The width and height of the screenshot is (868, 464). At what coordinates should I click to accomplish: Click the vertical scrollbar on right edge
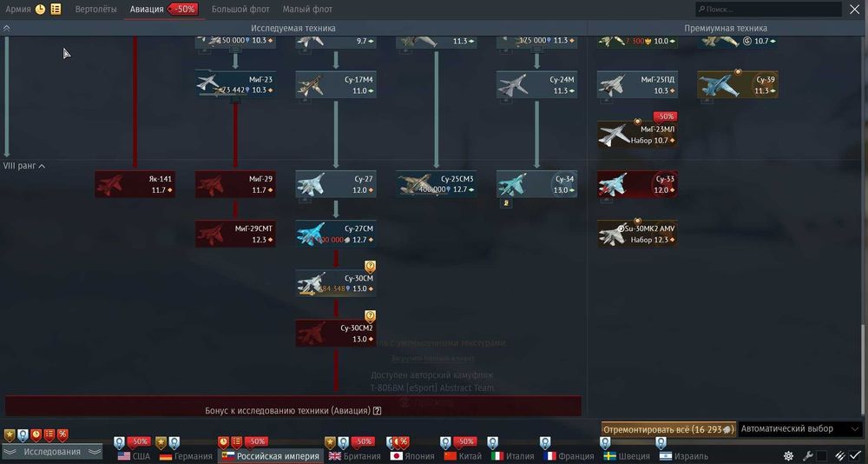[x=863, y=368]
